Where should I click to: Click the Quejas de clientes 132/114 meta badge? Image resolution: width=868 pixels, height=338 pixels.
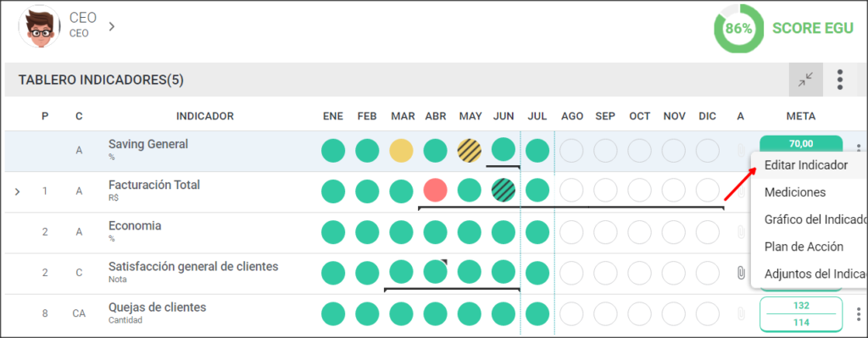point(801,314)
